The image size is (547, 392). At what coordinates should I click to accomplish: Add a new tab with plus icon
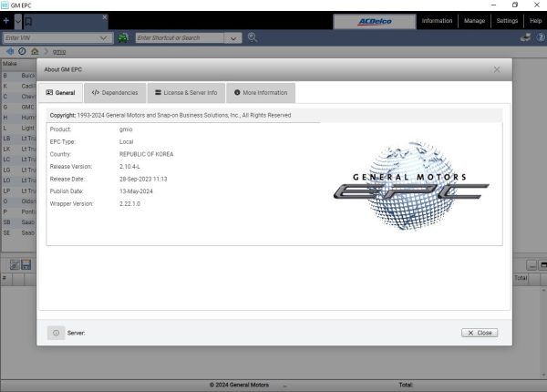6,21
